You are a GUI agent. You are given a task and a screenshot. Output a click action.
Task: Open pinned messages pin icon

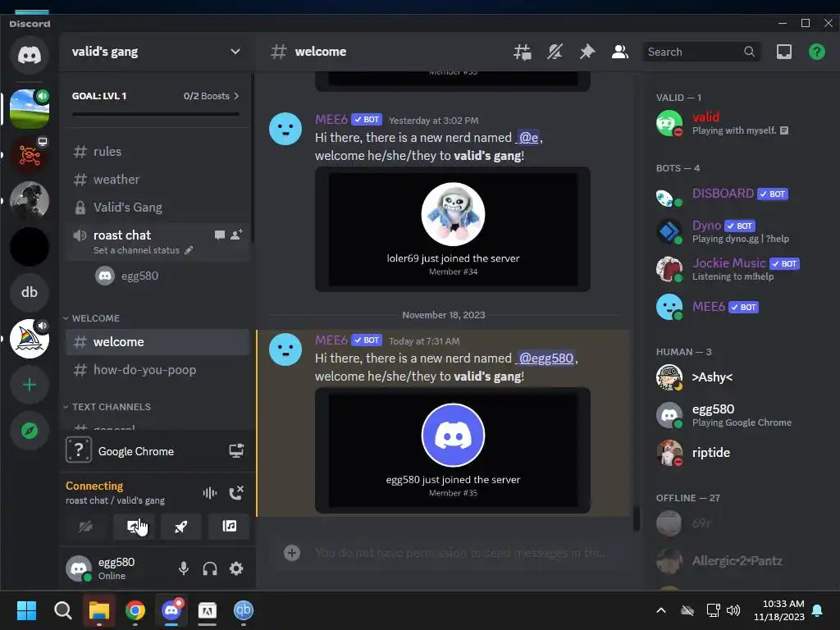587,52
